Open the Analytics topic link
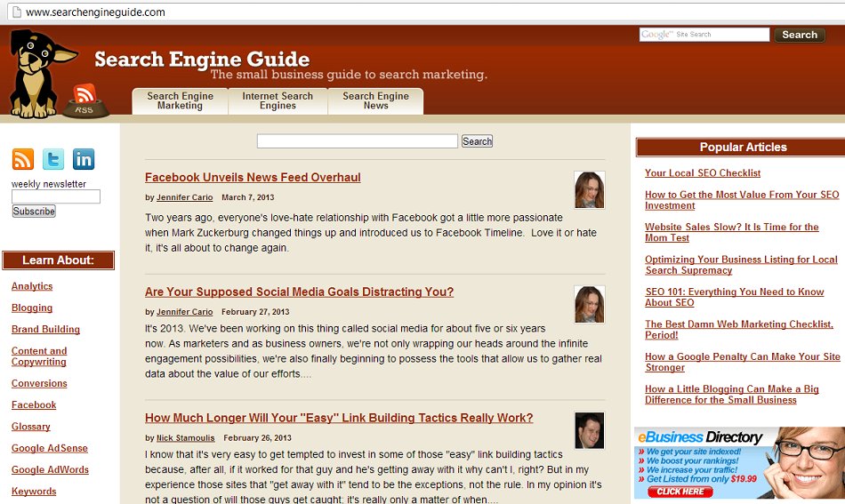This screenshot has height=504, width=845. (x=32, y=286)
